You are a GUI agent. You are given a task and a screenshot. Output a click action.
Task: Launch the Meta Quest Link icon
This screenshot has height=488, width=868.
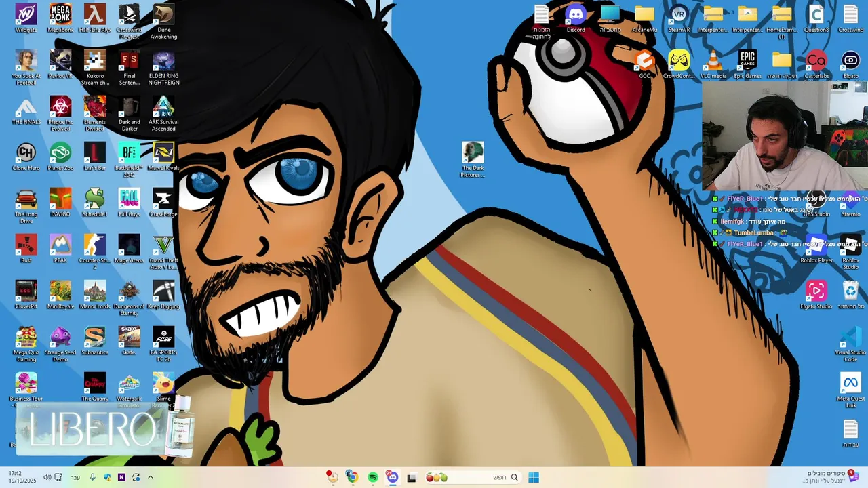[850, 390]
